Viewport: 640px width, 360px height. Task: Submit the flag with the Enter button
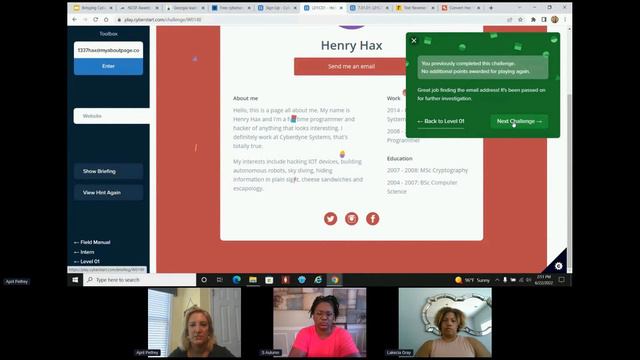point(108,66)
